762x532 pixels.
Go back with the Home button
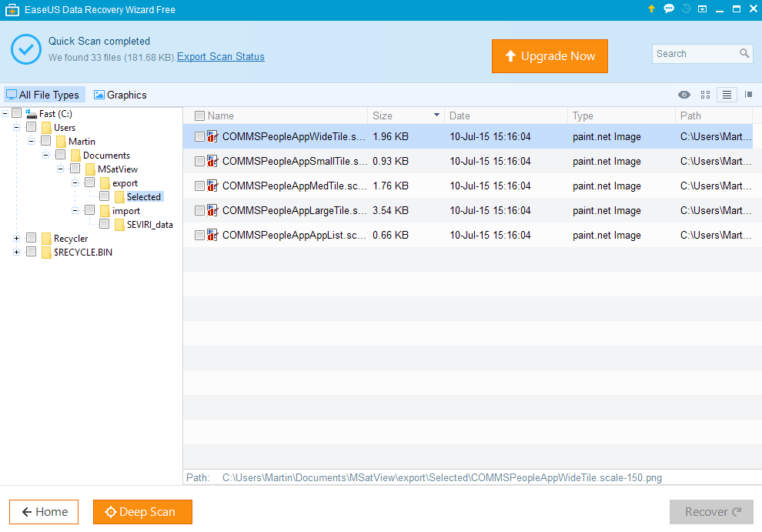pyautogui.click(x=44, y=512)
